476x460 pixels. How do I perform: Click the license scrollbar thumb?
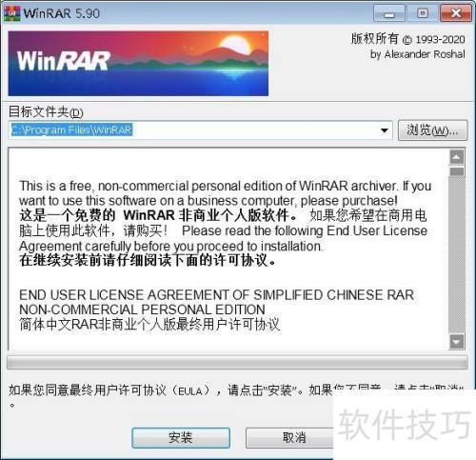457,171
